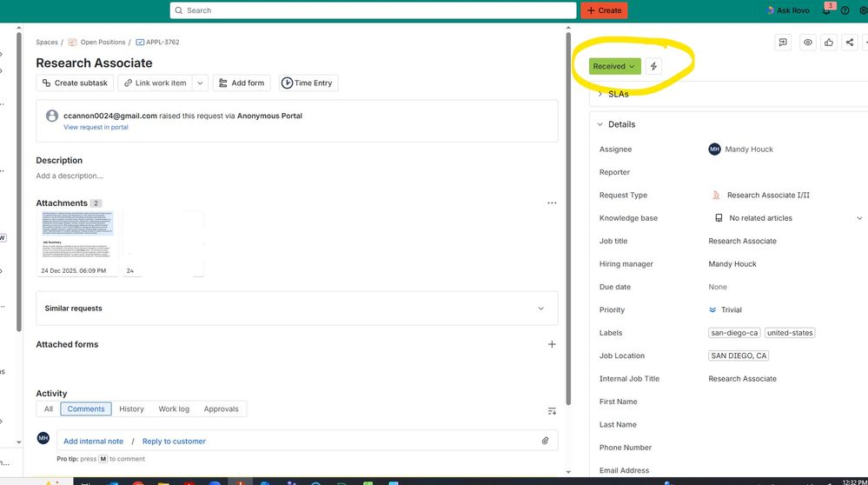Click Internal Job Title value Research Associate
Image resolution: width=868 pixels, height=485 pixels.
tap(742, 379)
